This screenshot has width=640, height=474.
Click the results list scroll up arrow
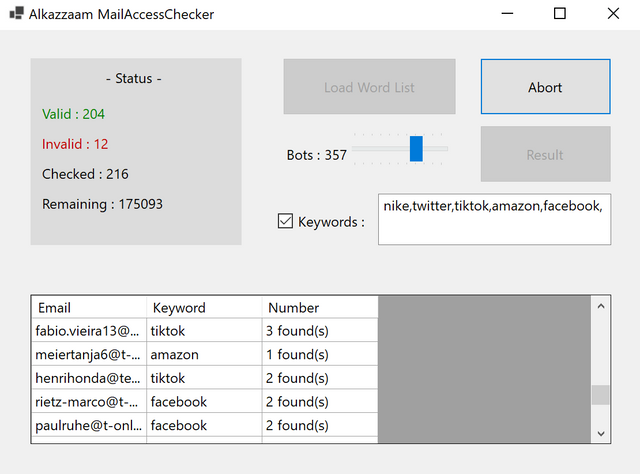click(x=600, y=307)
